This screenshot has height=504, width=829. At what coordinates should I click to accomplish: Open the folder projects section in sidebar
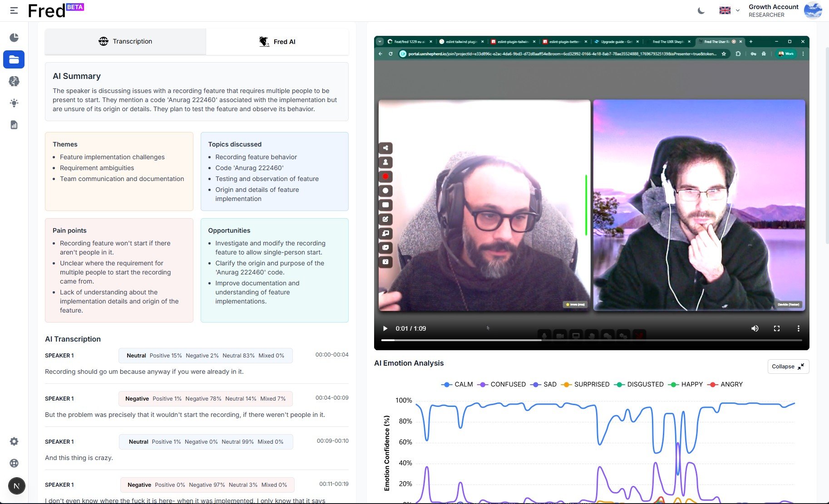pyautogui.click(x=14, y=59)
